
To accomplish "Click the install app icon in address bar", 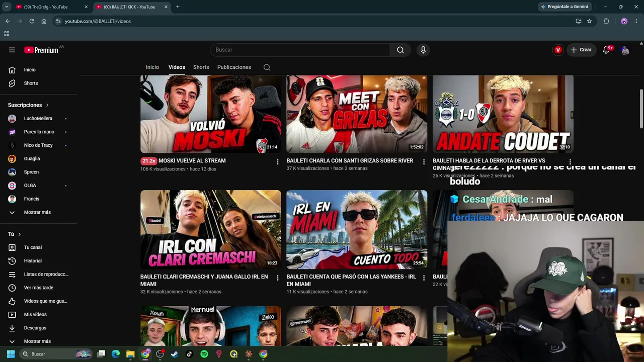I will coord(578,21).
